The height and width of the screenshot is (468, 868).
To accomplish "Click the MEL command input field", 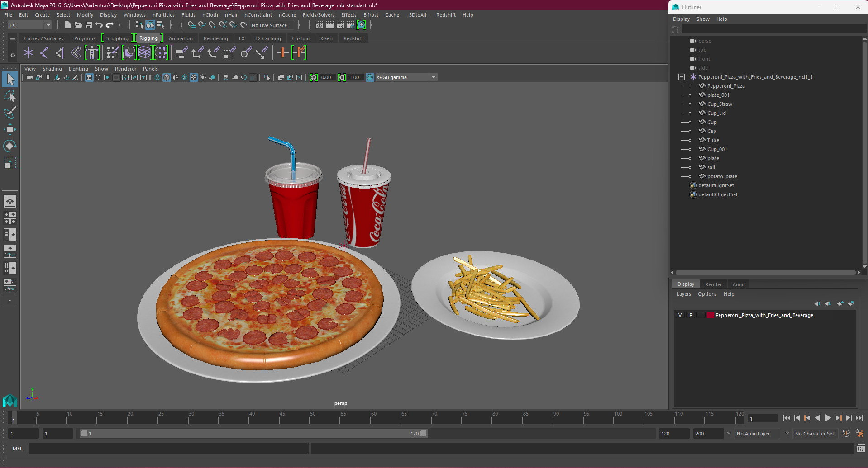I will pyautogui.click(x=168, y=449).
